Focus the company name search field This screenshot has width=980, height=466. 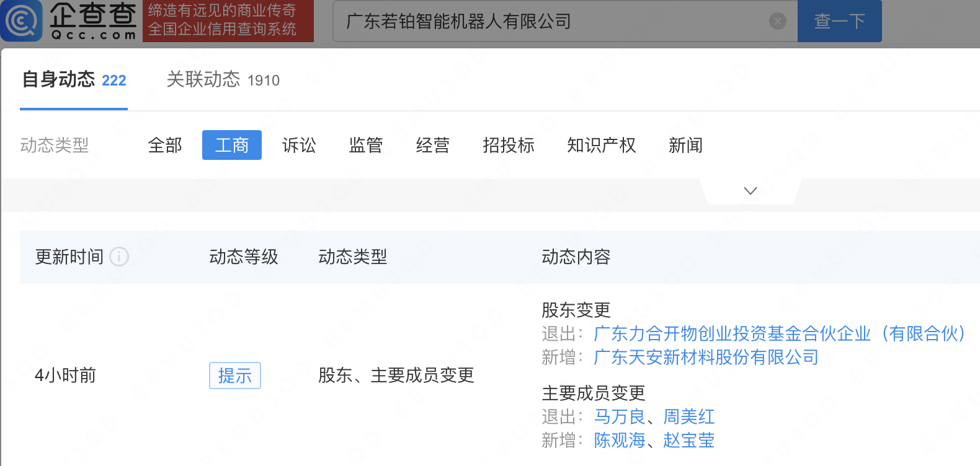point(565,21)
